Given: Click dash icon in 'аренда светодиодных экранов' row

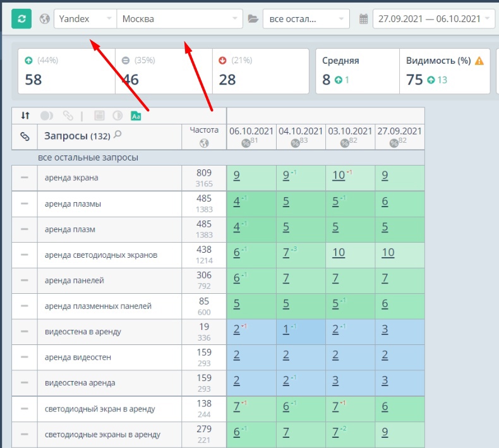Looking at the screenshot, I should pos(25,255).
